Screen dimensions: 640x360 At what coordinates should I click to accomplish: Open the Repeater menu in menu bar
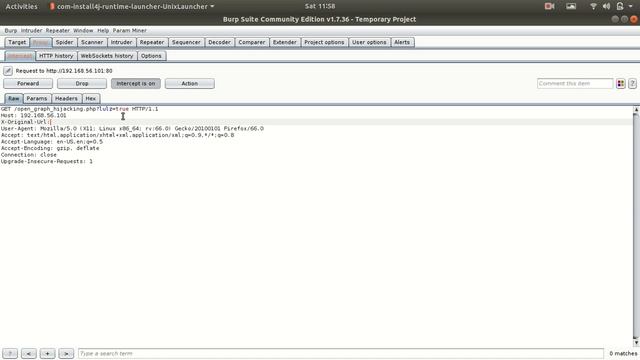coord(58,30)
